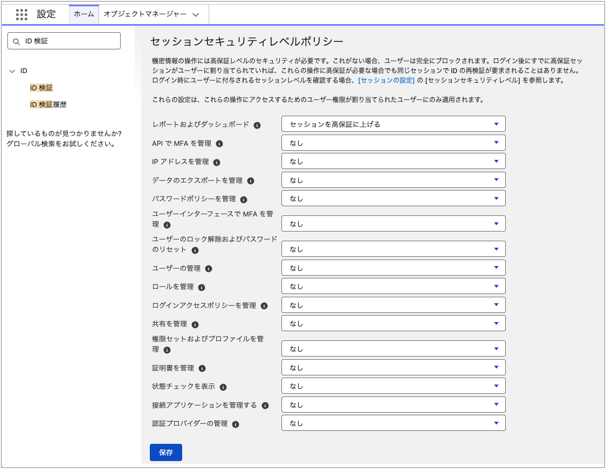The image size is (606, 469).
Task: Click the セッションセキュリティレベルポリシー heading
Action: click(247, 41)
